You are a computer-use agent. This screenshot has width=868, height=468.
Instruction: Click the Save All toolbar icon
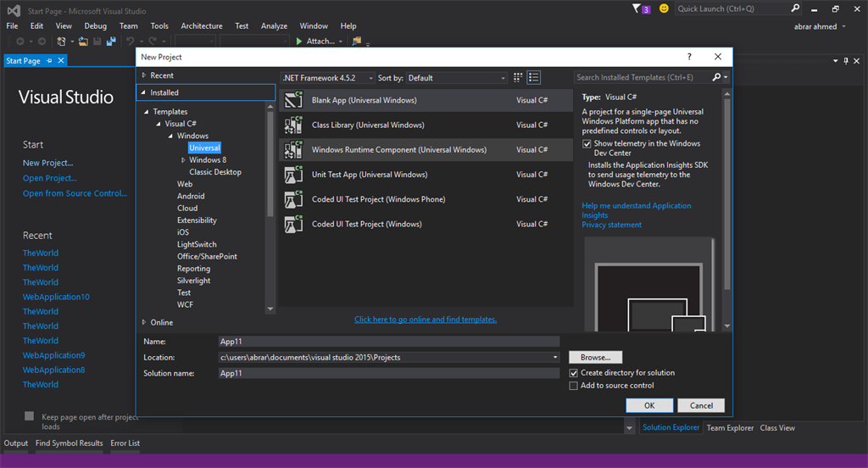pyautogui.click(x=112, y=41)
